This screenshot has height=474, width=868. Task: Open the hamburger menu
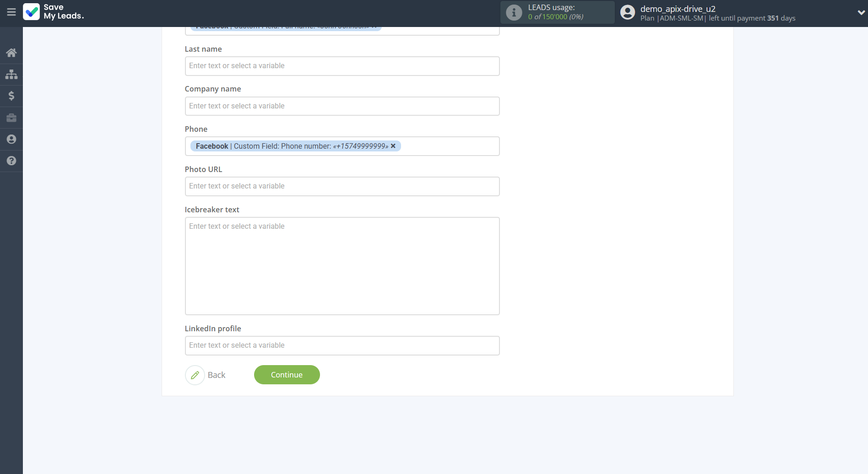(11, 12)
